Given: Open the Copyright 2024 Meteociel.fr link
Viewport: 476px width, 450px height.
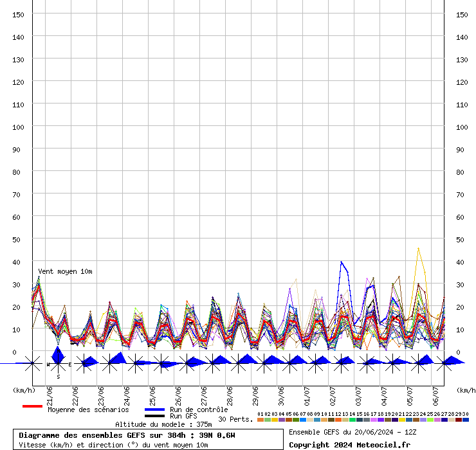Looking at the screenshot, I should coord(349,445).
